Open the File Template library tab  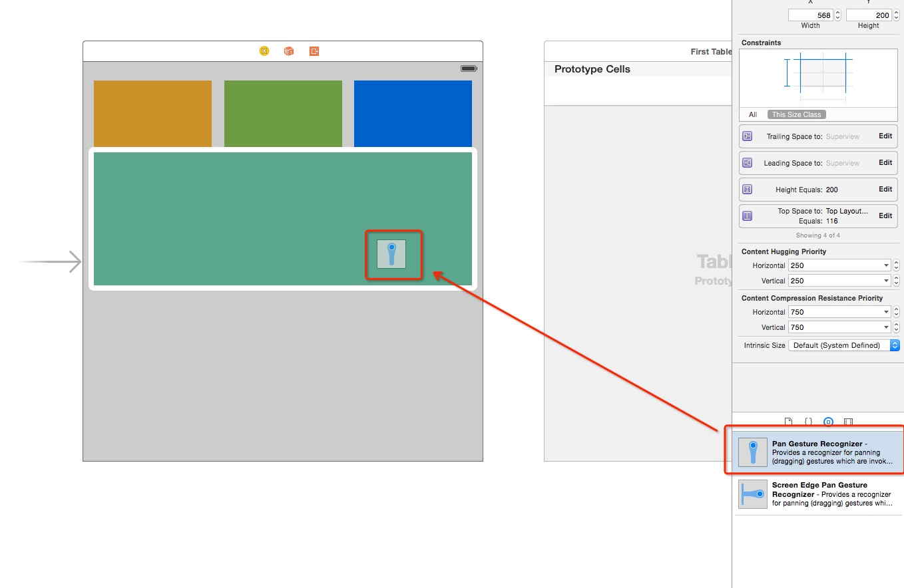[789, 422]
